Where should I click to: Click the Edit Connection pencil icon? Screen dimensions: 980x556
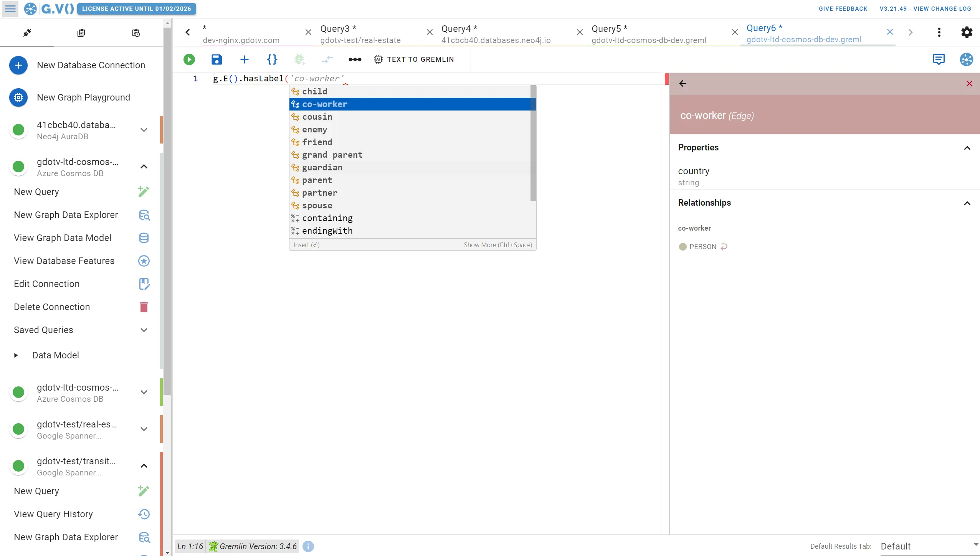[x=144, y=284]
